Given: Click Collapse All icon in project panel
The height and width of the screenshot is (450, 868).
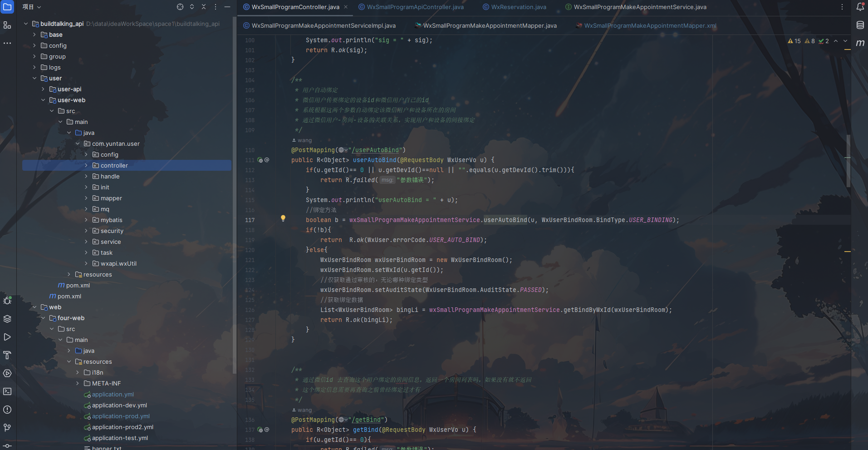Looking at the screenshot, I should [x=204, y=7].
